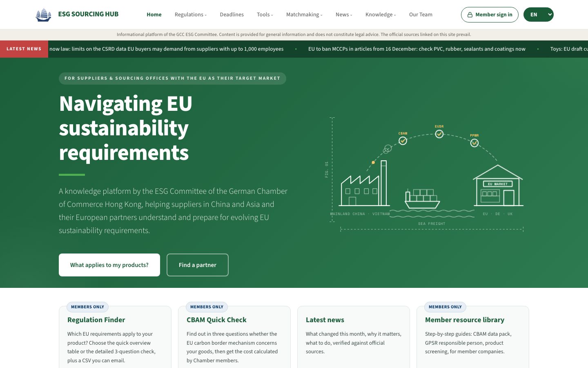Click the Members Only badge above Regulation Finder
Viewport: 588px width, 368px height.
(x=87, y=307)
